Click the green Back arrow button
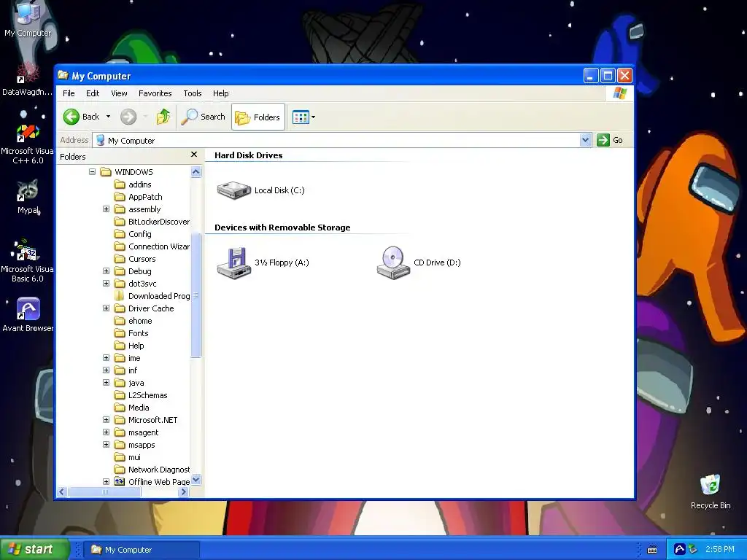This screenshot has height=560, width=747. [x=71, y=117]
